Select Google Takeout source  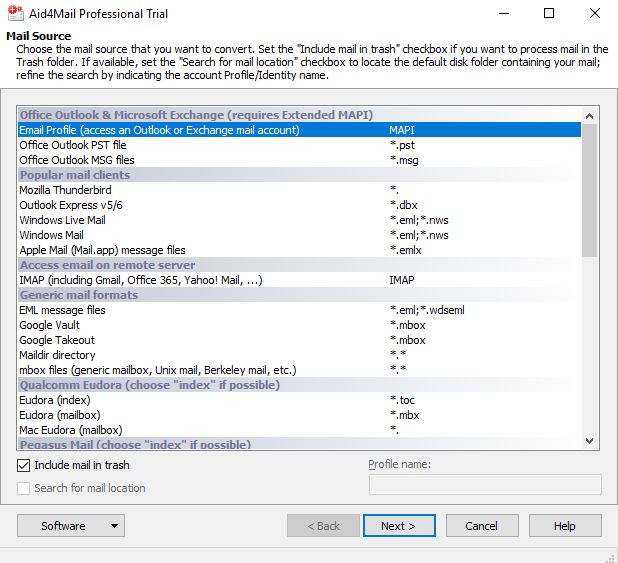click(299, 340)
